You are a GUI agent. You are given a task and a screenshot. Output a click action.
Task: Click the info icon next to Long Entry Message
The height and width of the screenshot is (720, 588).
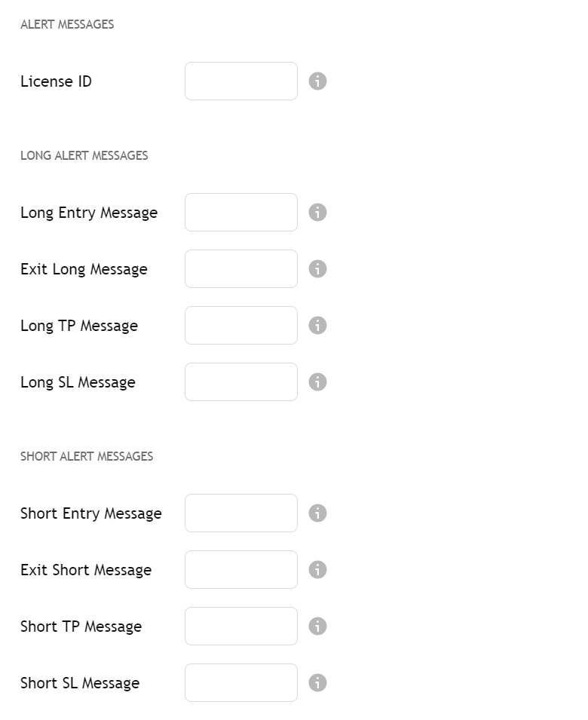click(x=317, y=212)
